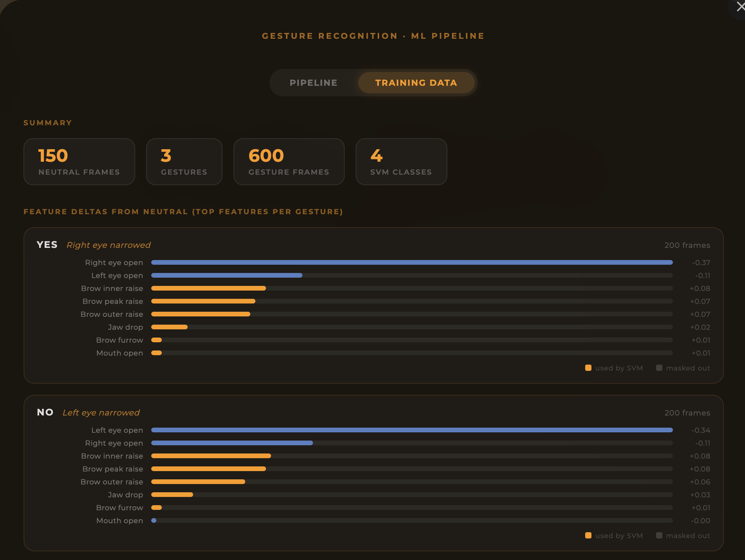
Task: Click the Jaw drop bar in YES card
Action: pyautogui.click(x=412, y=327)
